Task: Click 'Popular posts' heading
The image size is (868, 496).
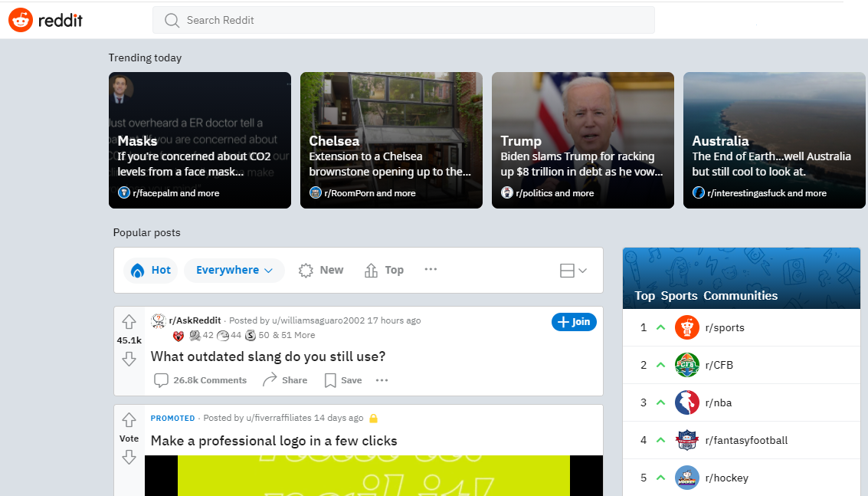Action: click(x=146, y=233)
